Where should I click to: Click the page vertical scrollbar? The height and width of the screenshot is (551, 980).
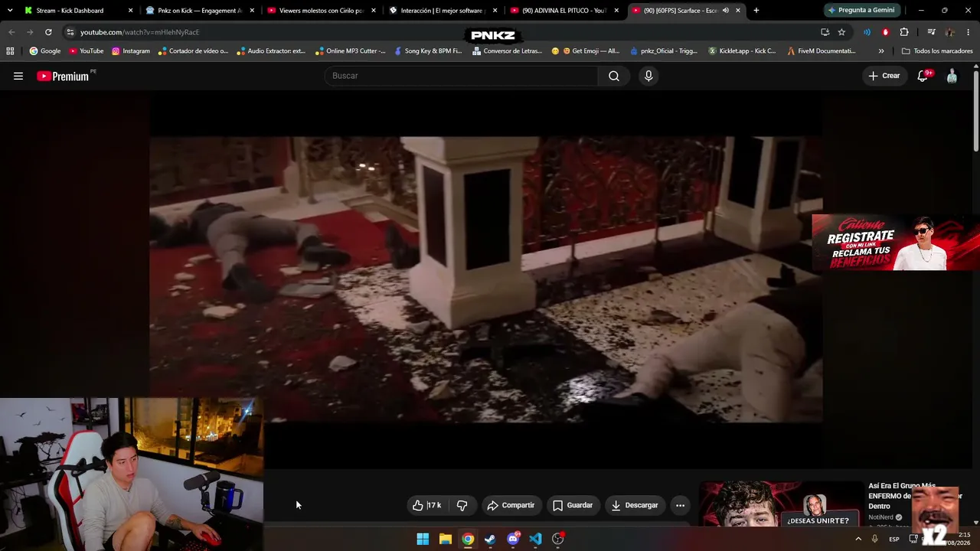click(x=976, y=111)
